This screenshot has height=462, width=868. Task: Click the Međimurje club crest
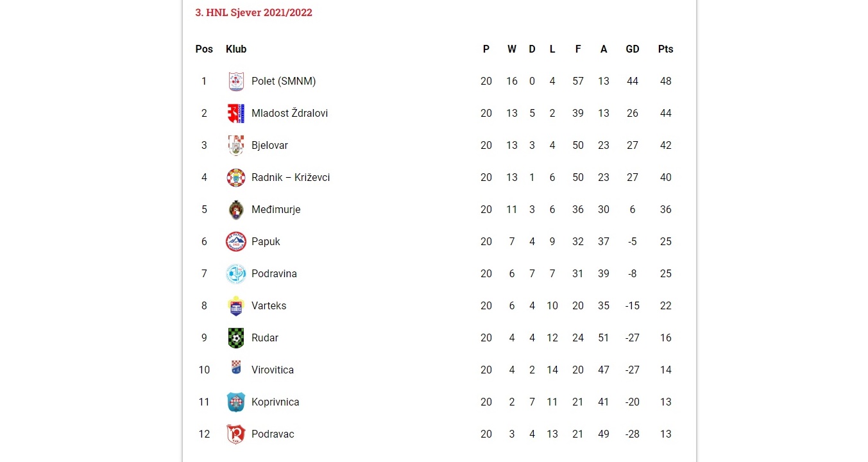point(236,210)
